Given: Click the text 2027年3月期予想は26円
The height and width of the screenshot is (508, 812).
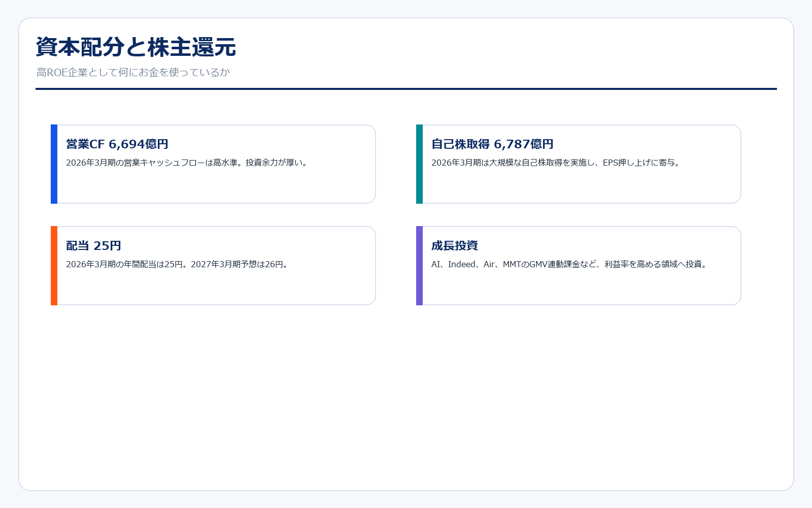Looking at the screenshot, I should click(237, 264).
